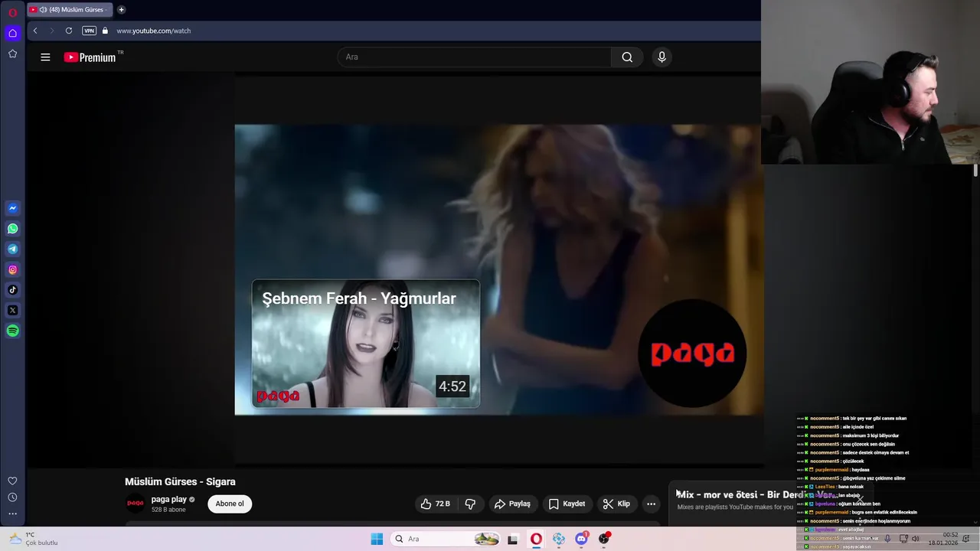Open the paga play channel name link
Image resolution: width=980 pixels, height=551 pixels.
coord(169,499)
